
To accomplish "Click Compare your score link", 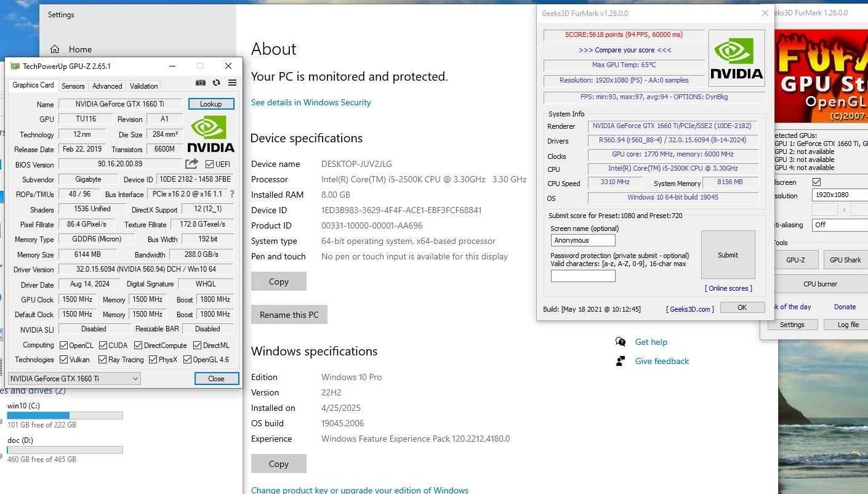I will 625,50.
